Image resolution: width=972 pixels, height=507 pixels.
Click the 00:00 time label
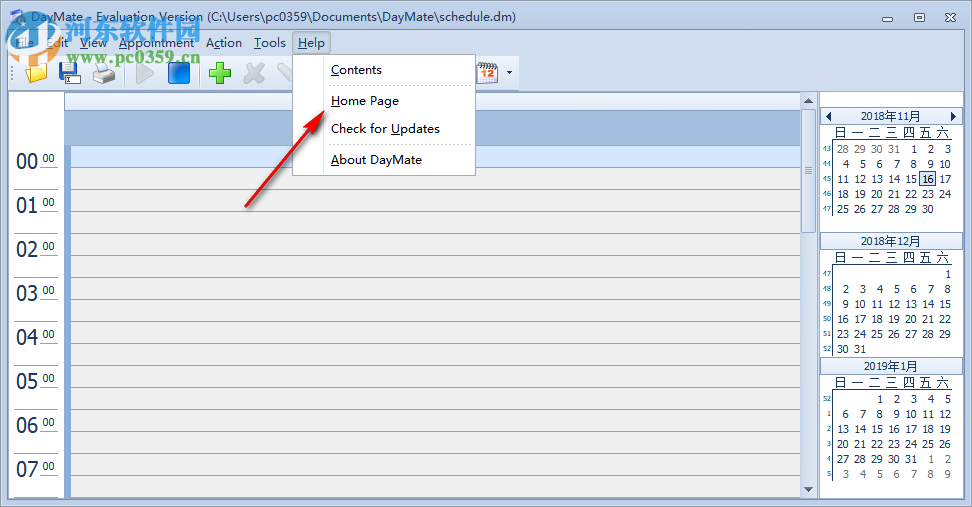35,161
